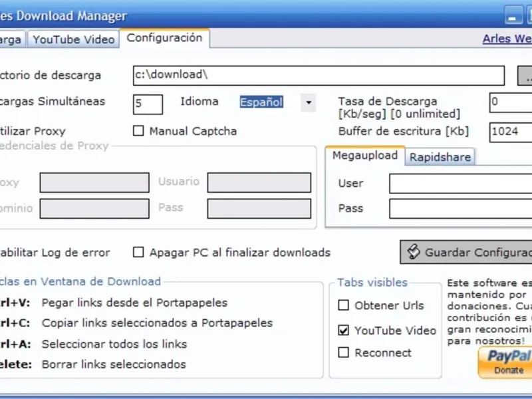532x399 pixels.
Task: Switch to the YouTube Video top tab
Action: (74, 39)
